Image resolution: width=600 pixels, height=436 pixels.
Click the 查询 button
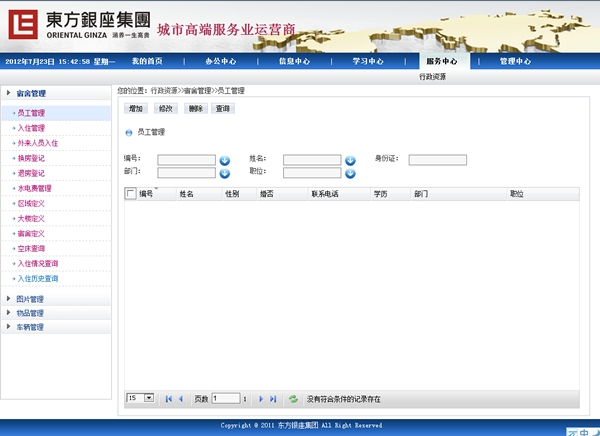click(223, 109)
